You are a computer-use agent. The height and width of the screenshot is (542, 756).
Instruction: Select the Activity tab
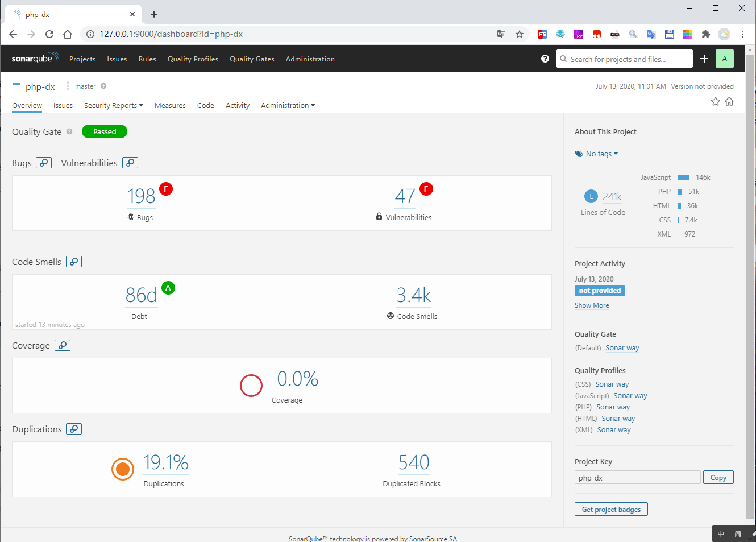pyautogui.click(x=238, y=106)
